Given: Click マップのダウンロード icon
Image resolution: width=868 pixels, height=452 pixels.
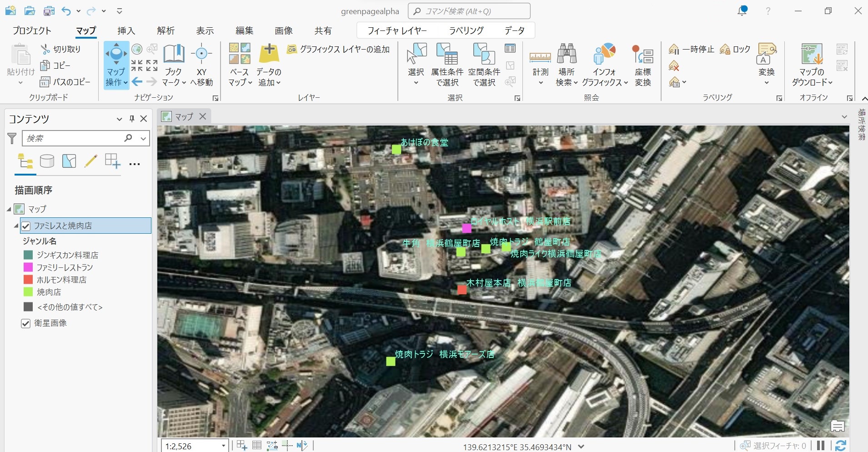Looking at the screenshot, I should (812, 54).
